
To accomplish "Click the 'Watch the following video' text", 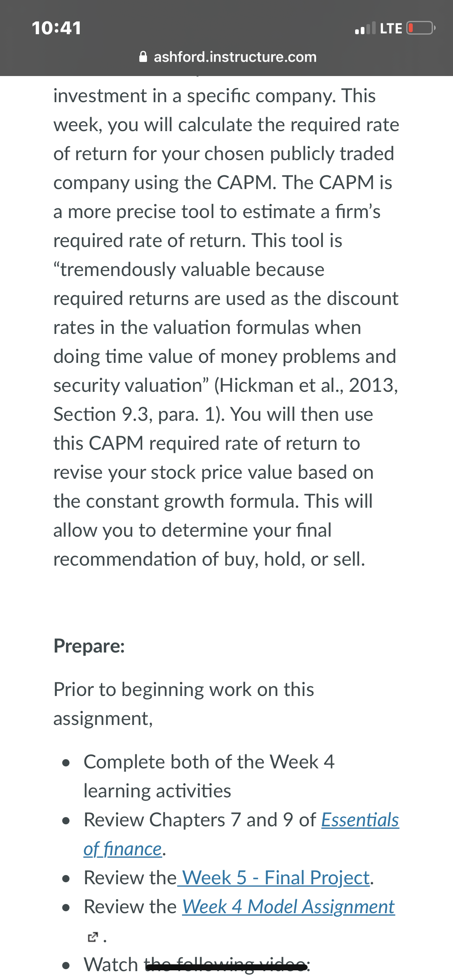I will [196, 965].
